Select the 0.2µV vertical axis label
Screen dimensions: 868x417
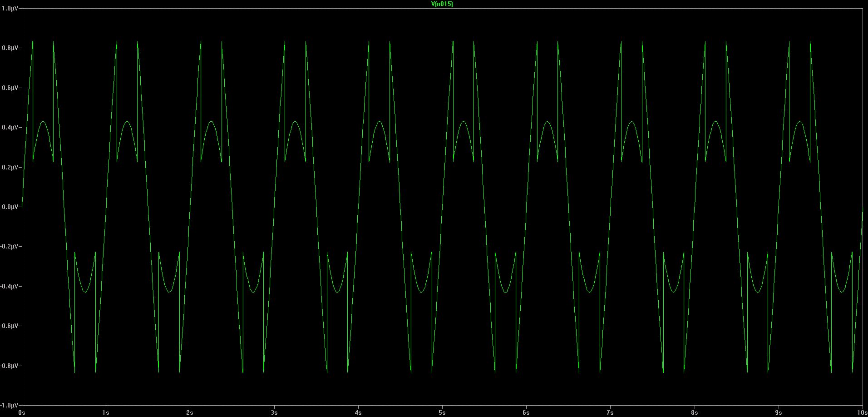[10, 167]
